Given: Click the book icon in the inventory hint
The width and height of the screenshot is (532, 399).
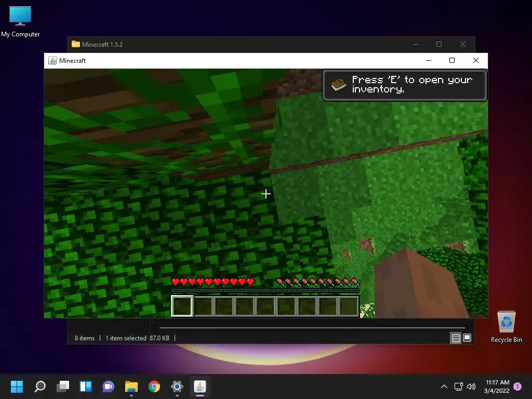Looking at the screenshot, I should click(x=338, y=85).
